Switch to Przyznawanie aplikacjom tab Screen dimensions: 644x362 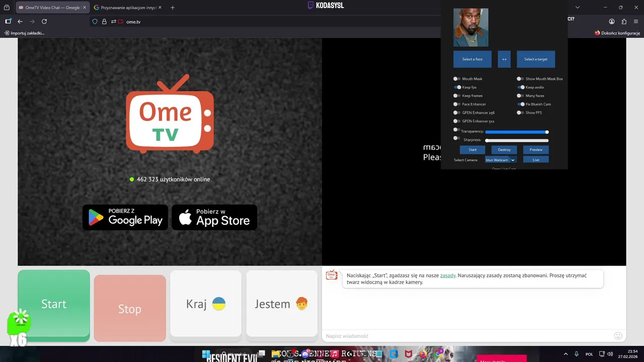pos(128,8)
